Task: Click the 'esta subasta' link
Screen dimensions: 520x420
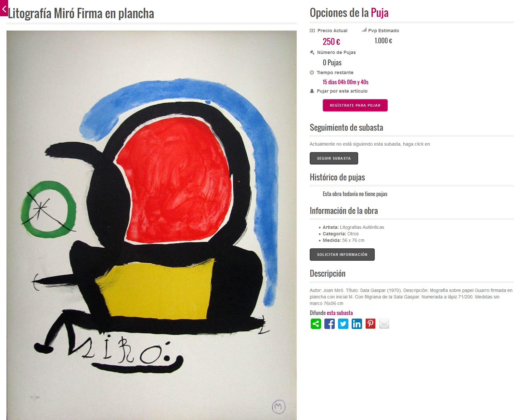Action: [340, 313]
